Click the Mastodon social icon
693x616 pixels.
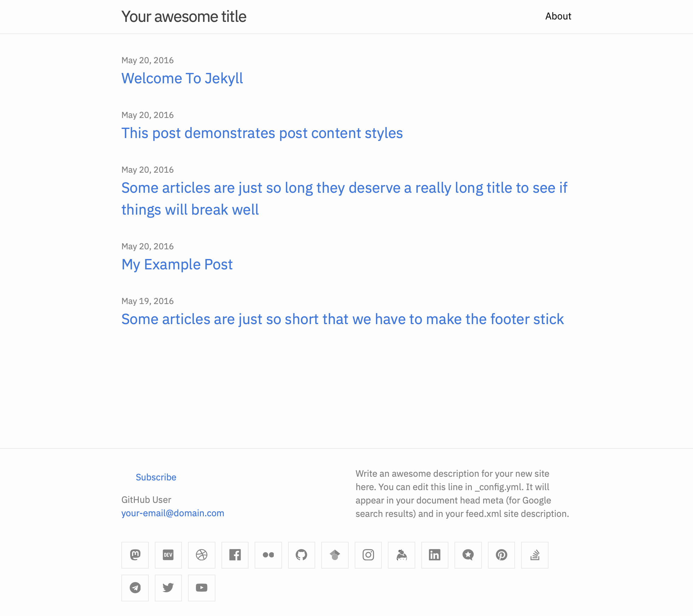point(134,555)
